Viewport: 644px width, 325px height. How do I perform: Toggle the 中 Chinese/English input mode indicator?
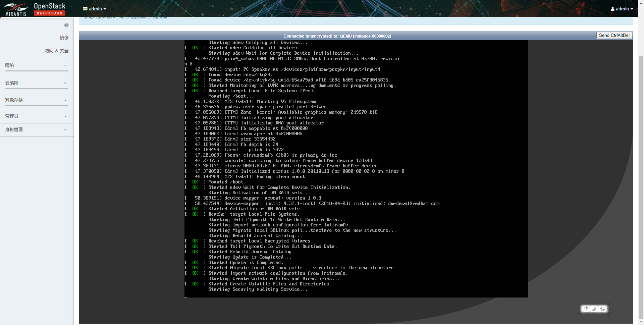click(x=586, y=309)
